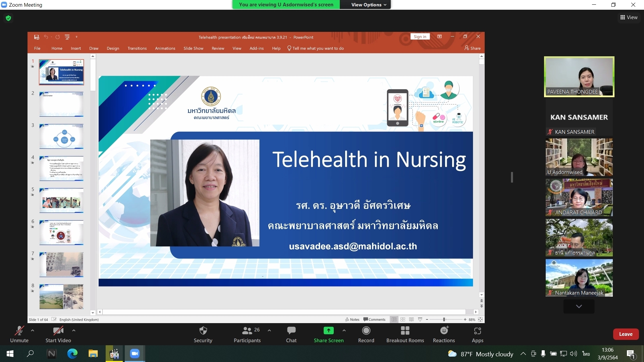Show more participant videos with down chevron
This screenshot has height=362, width=644.
coord(579,306)
